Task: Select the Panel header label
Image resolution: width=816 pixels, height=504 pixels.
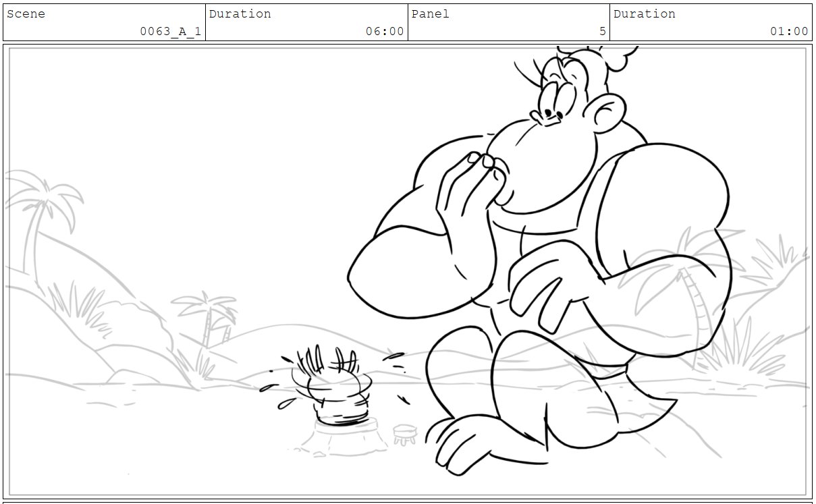Action: click(431, 13)
